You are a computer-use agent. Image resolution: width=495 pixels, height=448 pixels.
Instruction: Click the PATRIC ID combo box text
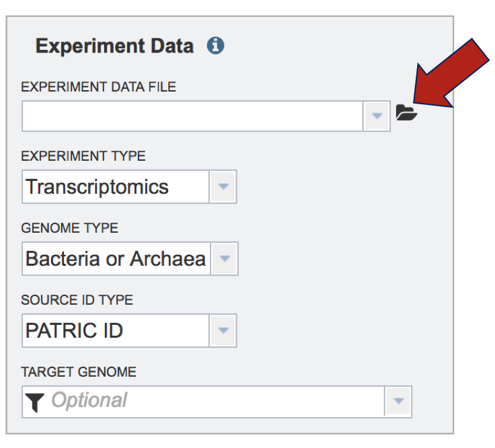(75, 331)
